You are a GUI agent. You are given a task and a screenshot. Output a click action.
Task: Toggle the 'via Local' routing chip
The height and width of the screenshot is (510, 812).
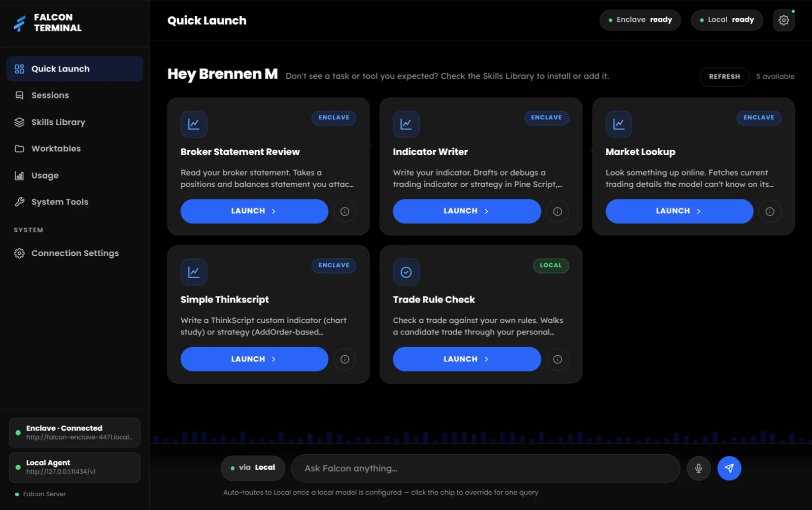point(253,468)
